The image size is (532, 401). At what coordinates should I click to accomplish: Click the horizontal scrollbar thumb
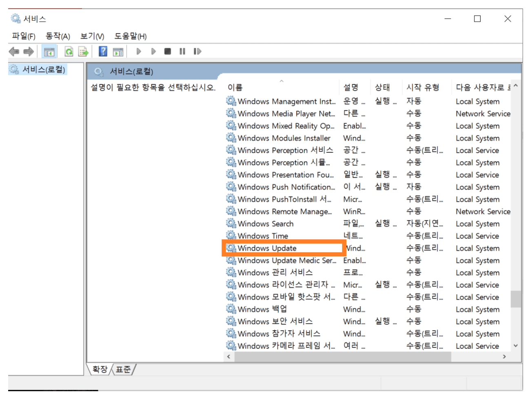343,356
